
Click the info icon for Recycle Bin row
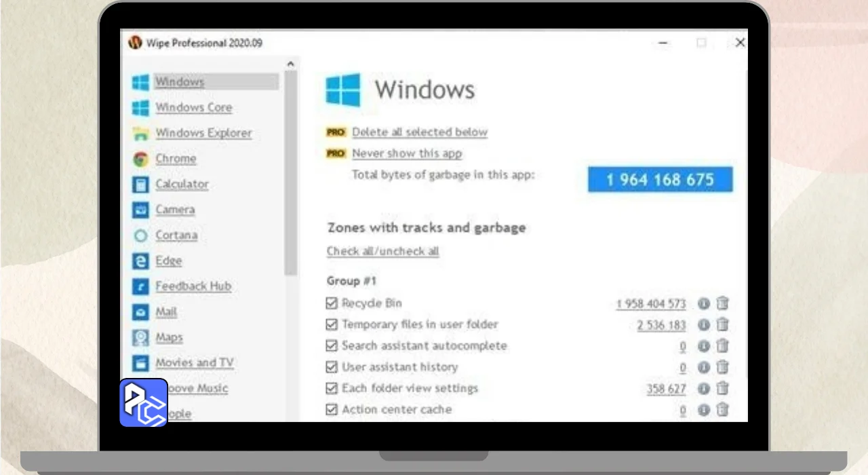[x=704, y=304]
